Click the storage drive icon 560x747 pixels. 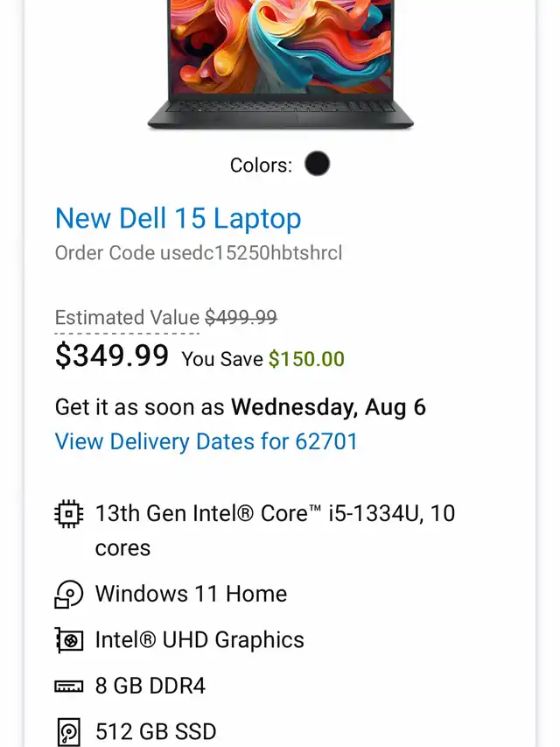click(x=68, y=732)
